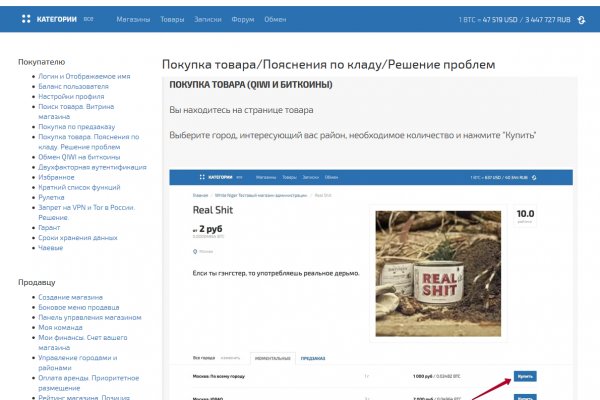Open the Магазины menu item
The width and height of the screenshot is (600, 400).
coord(133,19)
